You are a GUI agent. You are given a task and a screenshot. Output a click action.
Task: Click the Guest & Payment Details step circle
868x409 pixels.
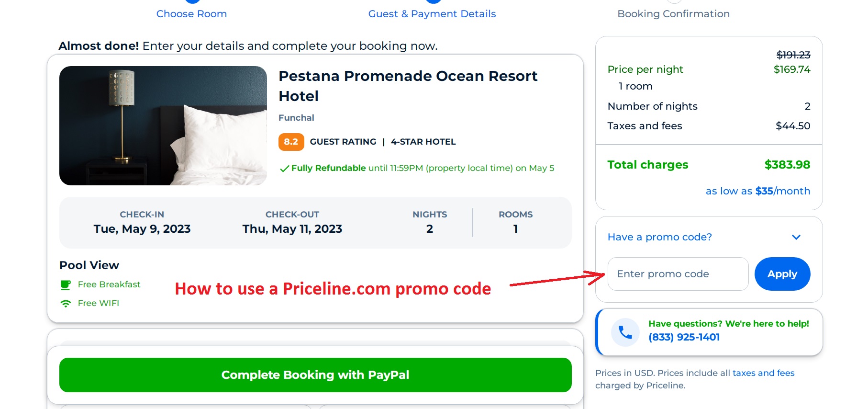433,1
